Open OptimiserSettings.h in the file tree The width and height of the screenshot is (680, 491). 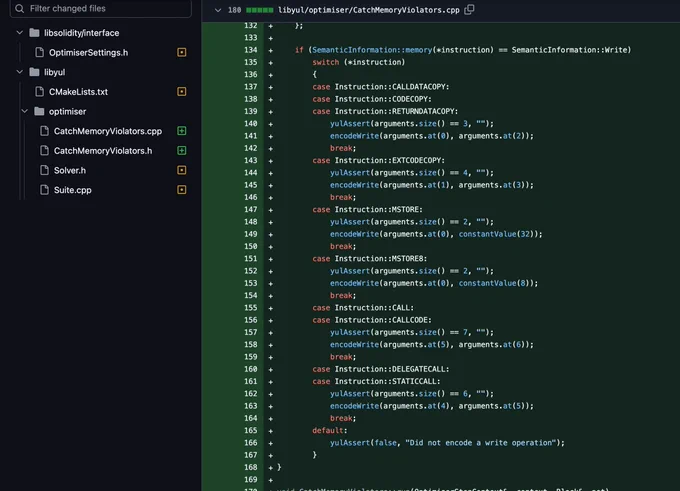88,52
